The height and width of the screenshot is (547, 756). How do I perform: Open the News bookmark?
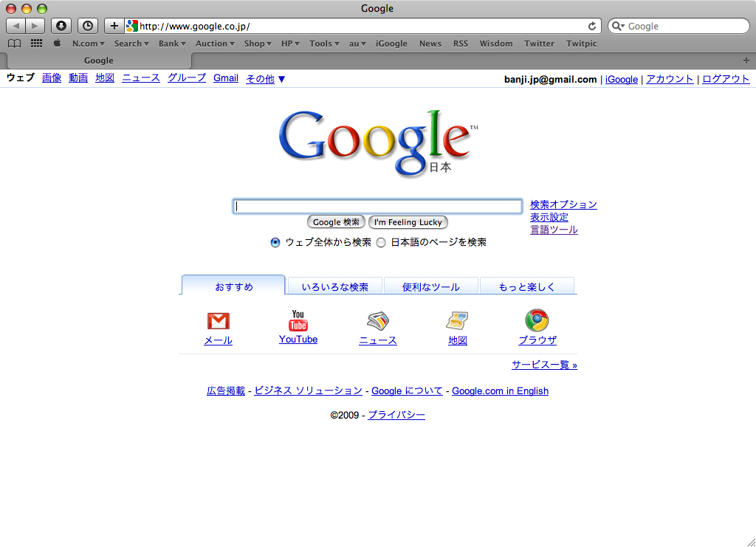pos(430,44)
